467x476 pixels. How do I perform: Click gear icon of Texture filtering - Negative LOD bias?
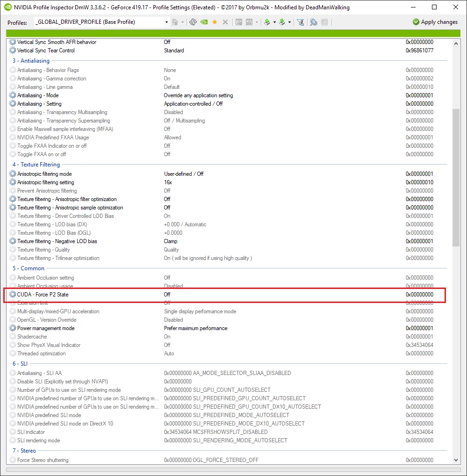13,241
